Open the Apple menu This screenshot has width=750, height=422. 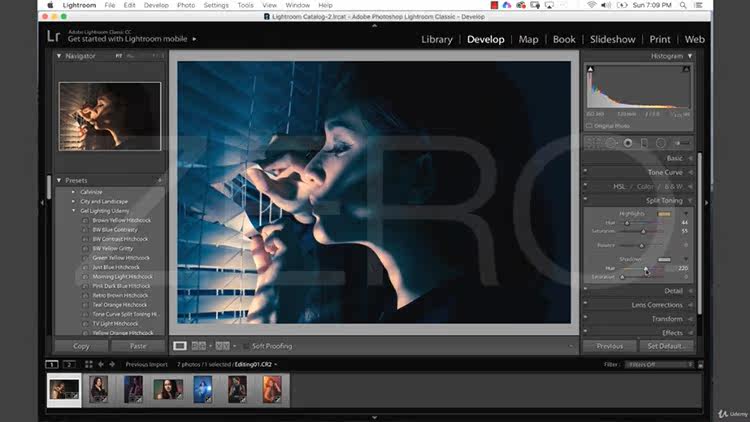coord(50,5)
